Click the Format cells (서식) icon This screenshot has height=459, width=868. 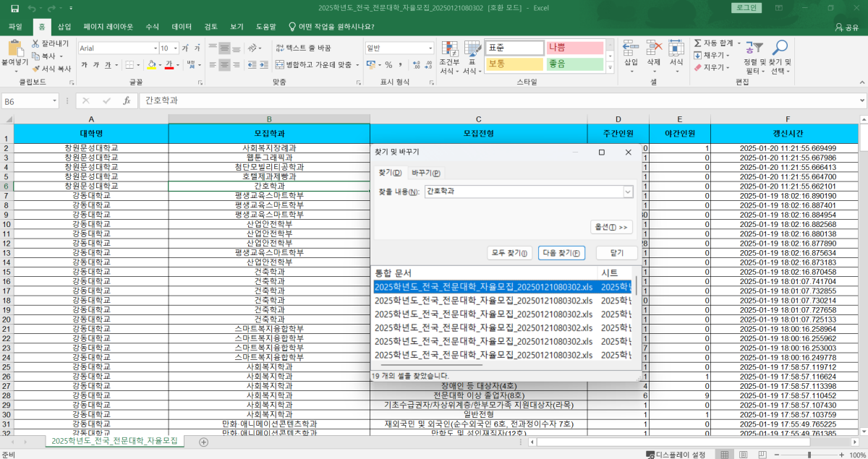pos(676,48)
